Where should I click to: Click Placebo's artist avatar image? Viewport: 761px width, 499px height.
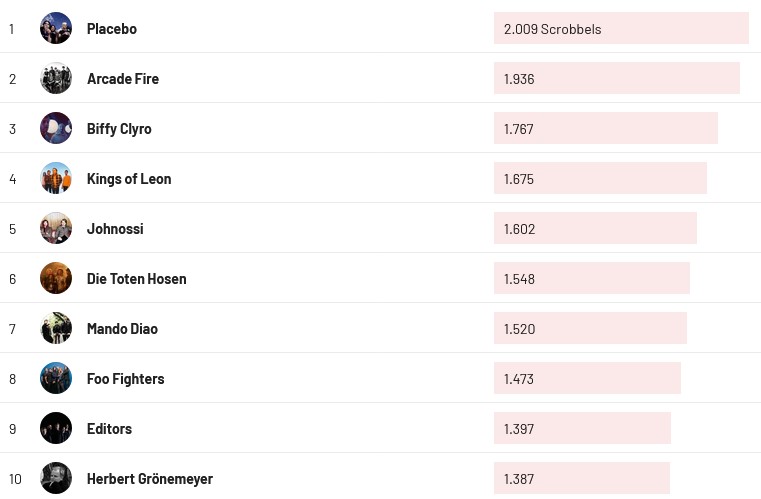[x=56, y=28]
